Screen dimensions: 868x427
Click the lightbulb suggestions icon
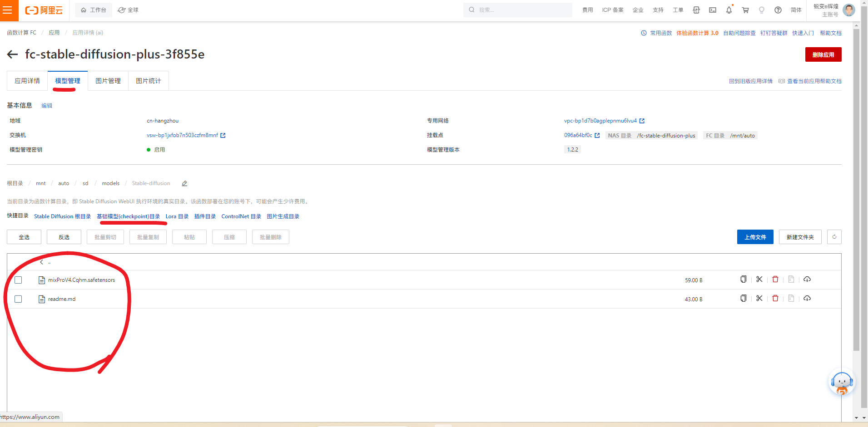click(x=762, y=10)
